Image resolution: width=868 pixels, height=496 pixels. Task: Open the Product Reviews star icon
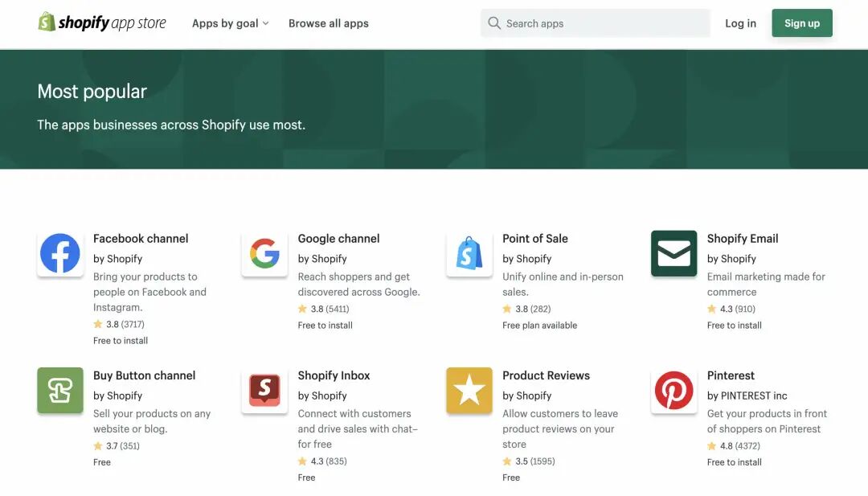point(469,390)
